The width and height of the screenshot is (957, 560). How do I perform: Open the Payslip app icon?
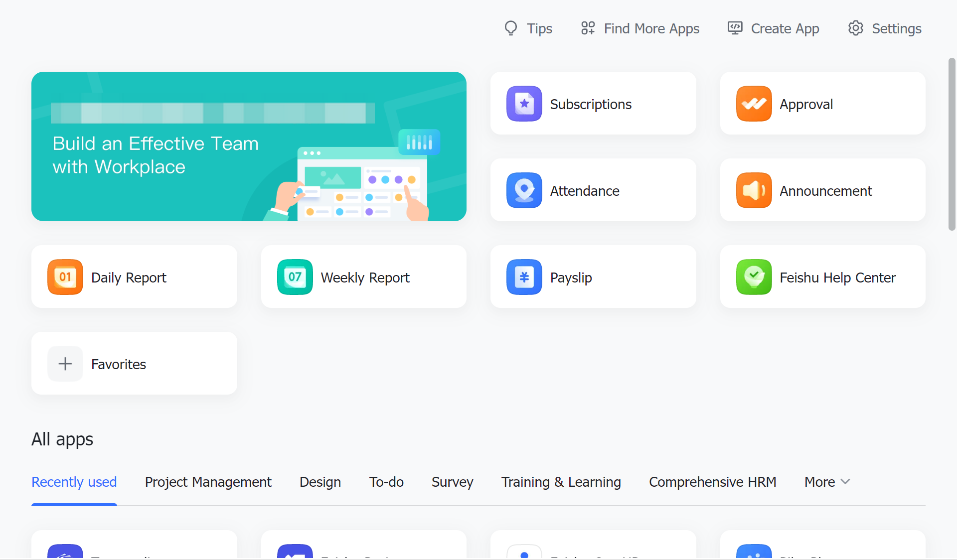(524, 277)
